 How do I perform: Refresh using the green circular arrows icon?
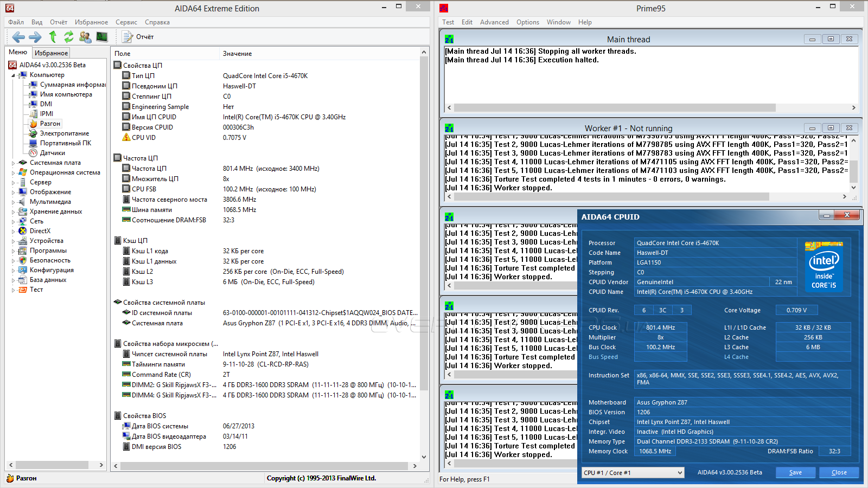tap(69, 37)
